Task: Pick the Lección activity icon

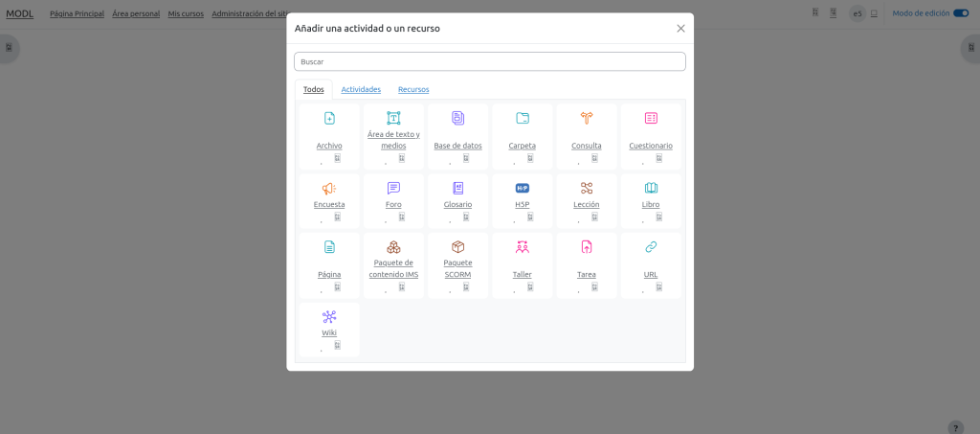Action: coord(587,189)
